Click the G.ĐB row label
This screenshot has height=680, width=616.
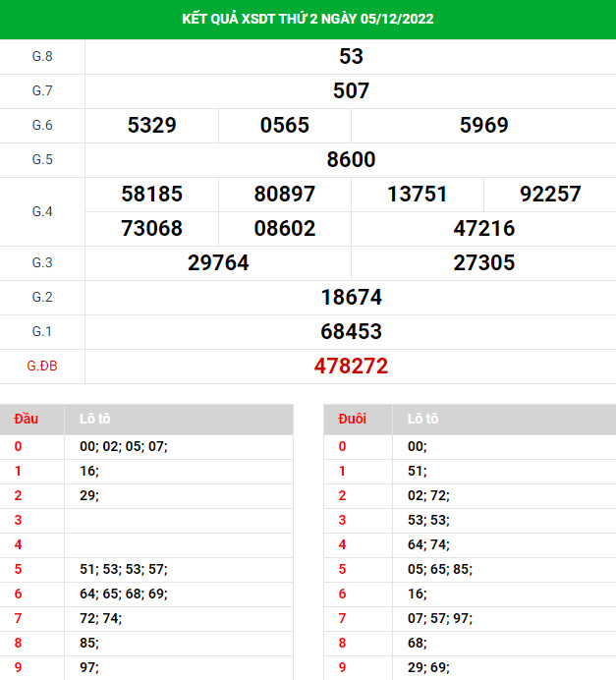click(x=42, y=366)
